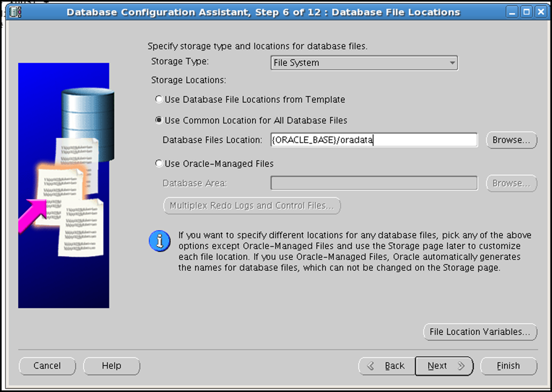Click the Finish button
The image size is (552, 392).
pyautogui.click(x=509, y=366)
